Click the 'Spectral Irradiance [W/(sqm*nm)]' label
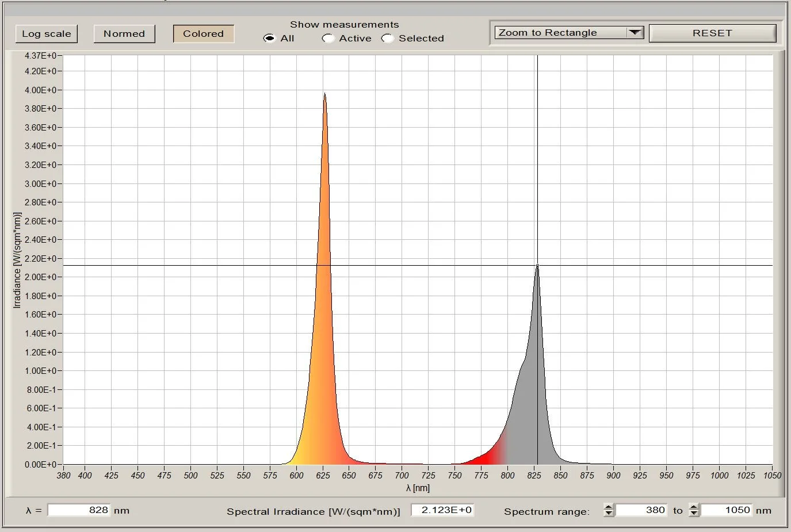The width and height of the screenshot is (791, 532). pyautogui.click(x=314, y=511)
